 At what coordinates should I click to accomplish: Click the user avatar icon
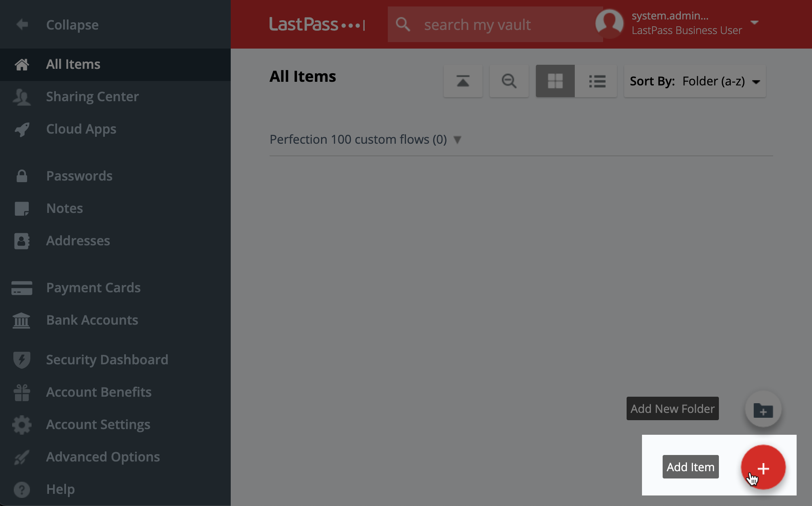pos(609,23)
